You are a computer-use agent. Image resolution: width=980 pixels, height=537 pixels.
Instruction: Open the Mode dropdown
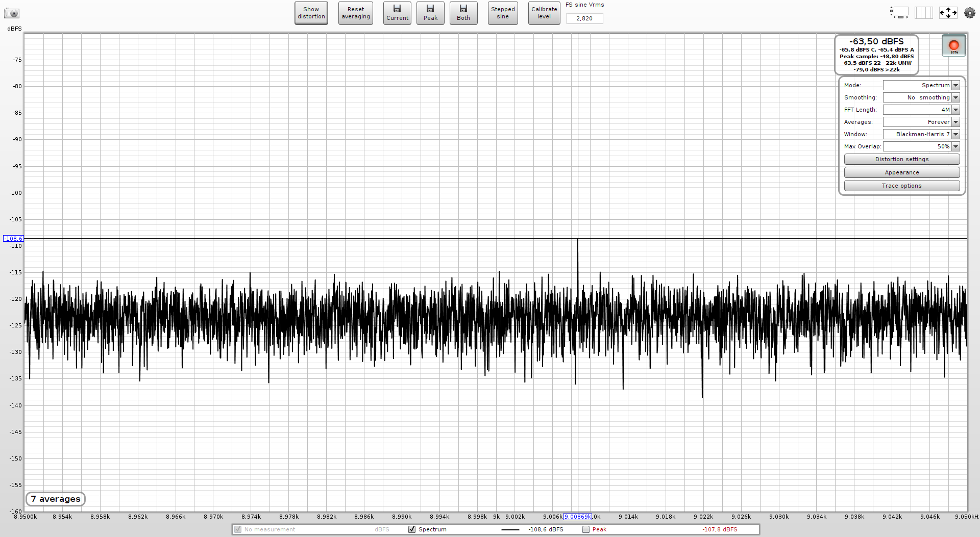tap(921, 85)
